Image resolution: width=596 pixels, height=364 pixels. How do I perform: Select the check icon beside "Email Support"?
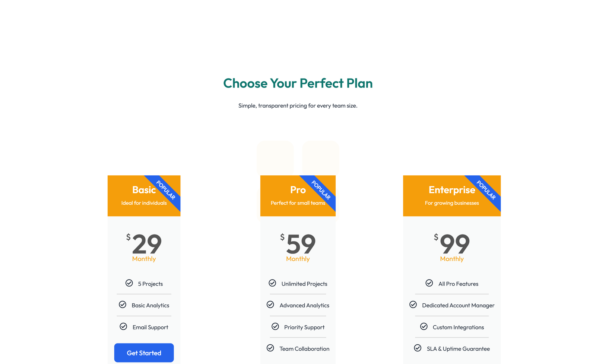pos(123,326)
